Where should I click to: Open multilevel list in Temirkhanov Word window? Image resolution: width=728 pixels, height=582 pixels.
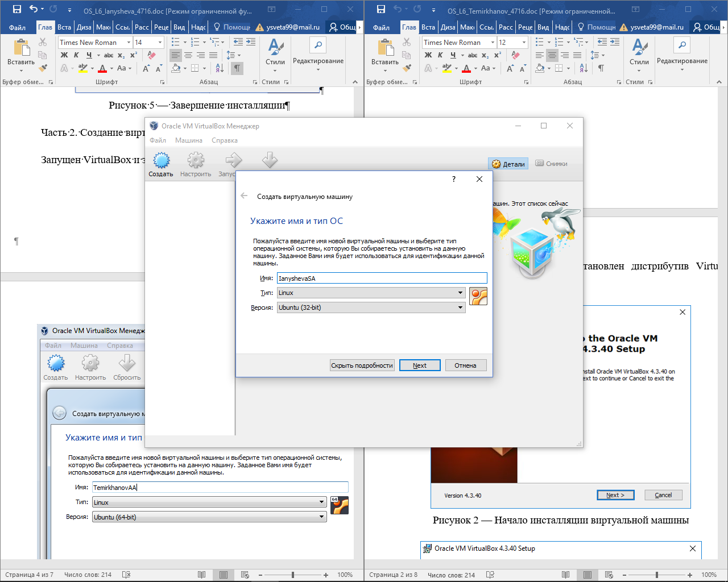578,42
